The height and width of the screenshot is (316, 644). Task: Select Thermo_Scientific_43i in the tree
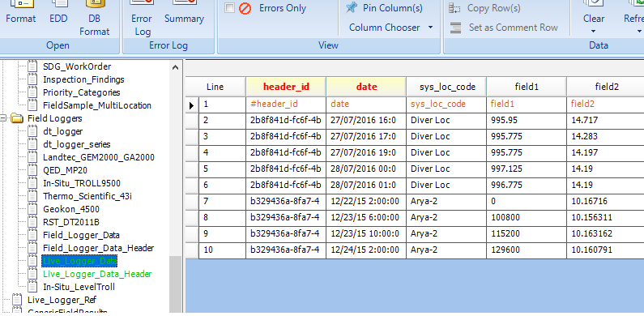[87, 196]
